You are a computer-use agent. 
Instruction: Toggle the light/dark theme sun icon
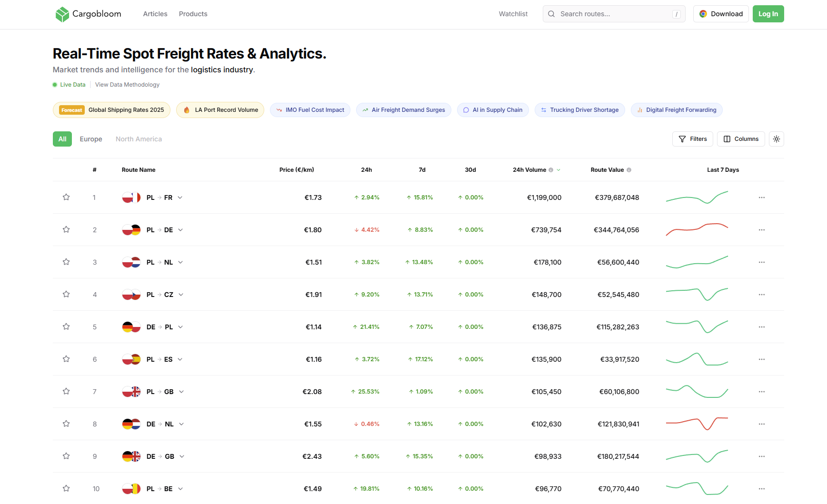[x=776, y=139]
